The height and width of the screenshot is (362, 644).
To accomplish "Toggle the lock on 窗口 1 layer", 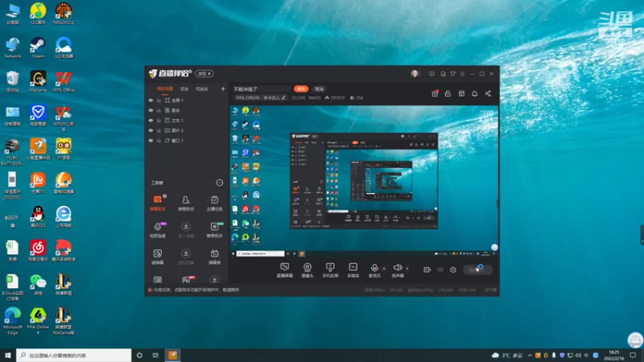I will pyautogui.click(x=159, y=140).
